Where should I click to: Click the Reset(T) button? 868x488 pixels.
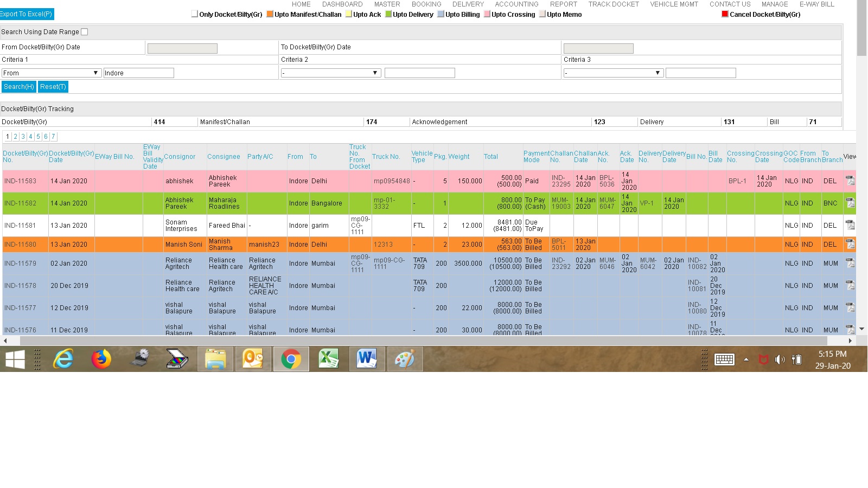click(53, 87)
